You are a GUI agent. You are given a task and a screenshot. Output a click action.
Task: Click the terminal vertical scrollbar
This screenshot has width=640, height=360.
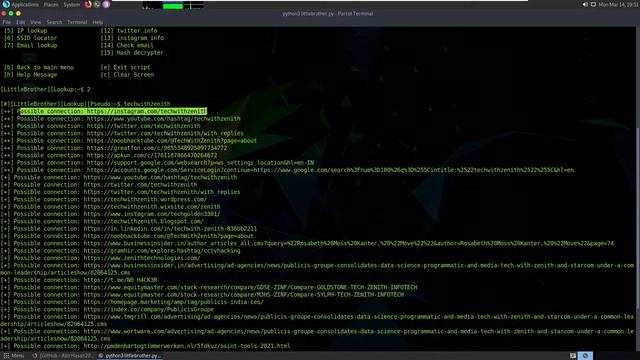(x=637, y=218)
